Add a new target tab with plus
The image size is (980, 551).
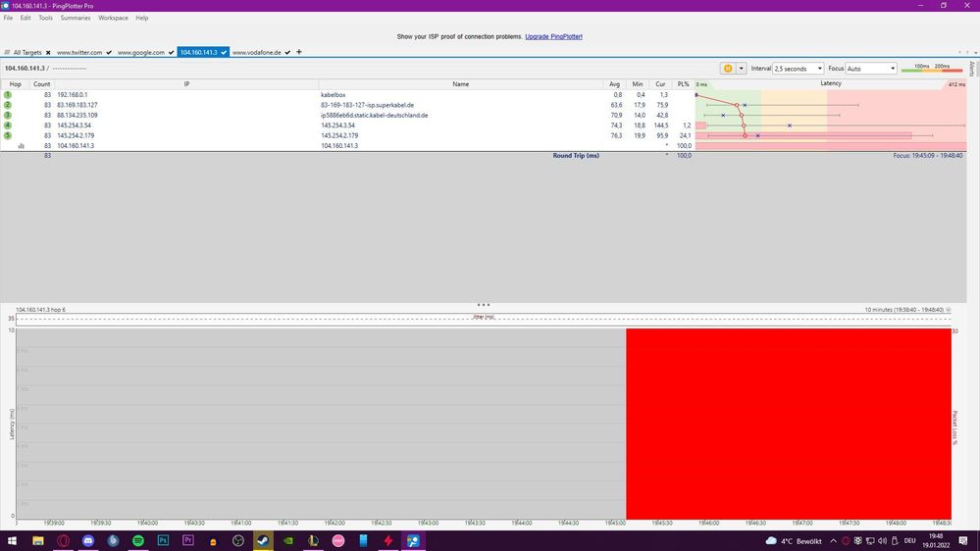[x=299, y=52]
